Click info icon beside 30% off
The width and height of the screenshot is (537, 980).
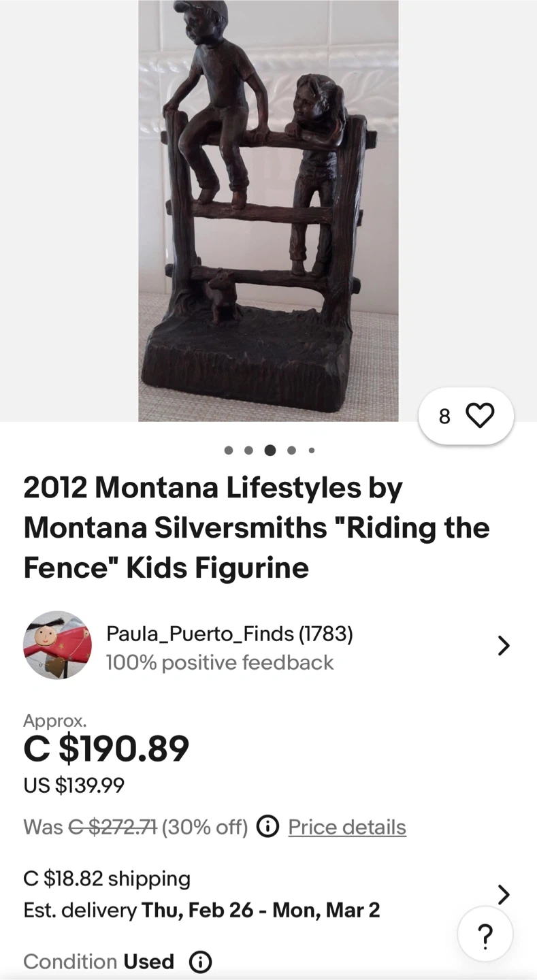pos(267,827)
